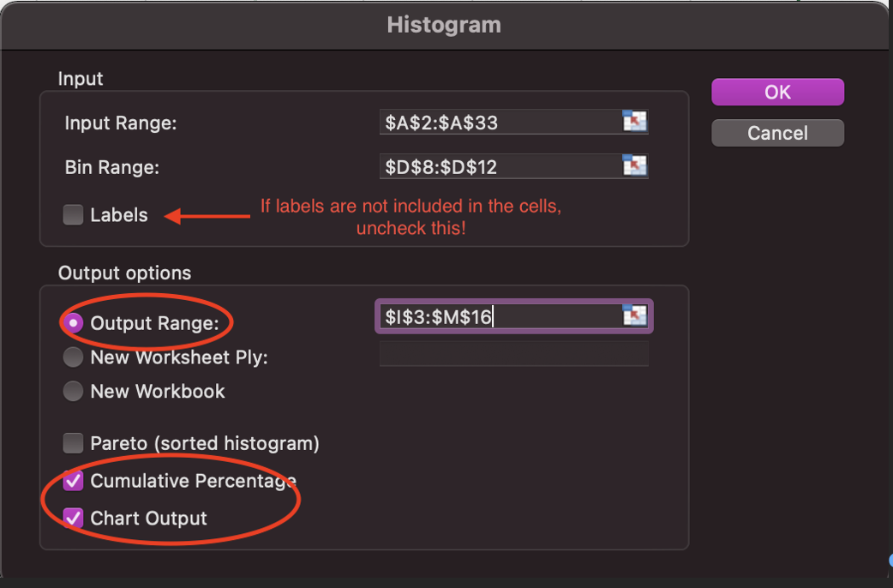Click the Cancel button

(777, 133)
